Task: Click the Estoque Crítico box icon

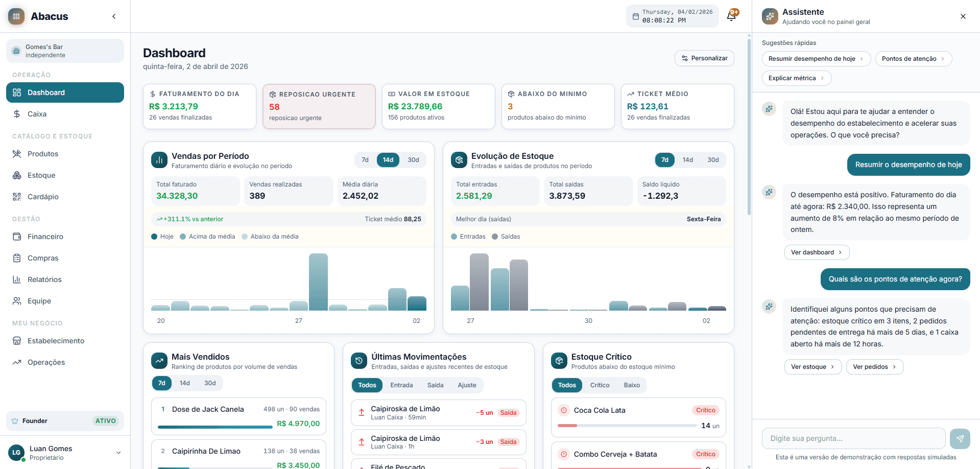Action: (x=559, y=361)
